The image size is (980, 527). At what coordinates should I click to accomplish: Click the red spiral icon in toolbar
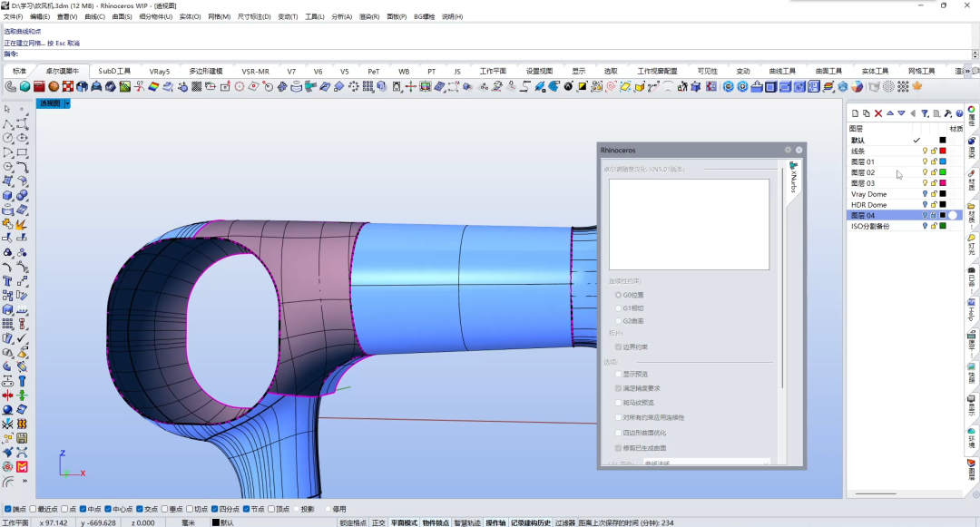tap(612, 87)
